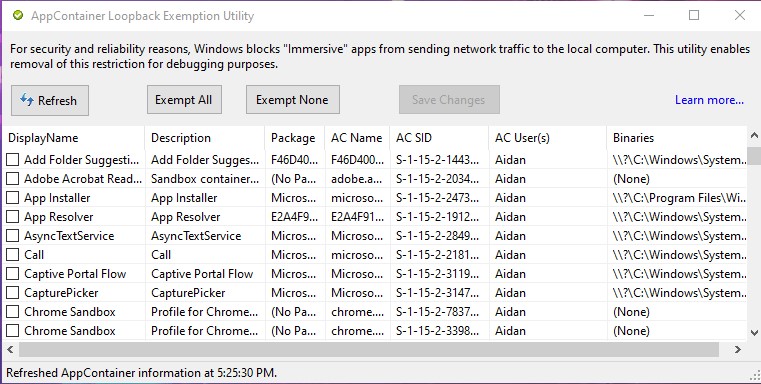The width and height of the screenshot is (761, 384).
Task: Toggle the AsyncTextService checkbox
Action: coord(13,235)
